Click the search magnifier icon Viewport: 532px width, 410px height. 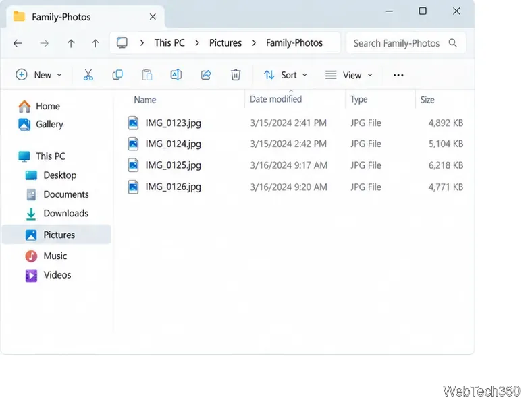pos(452,43)
